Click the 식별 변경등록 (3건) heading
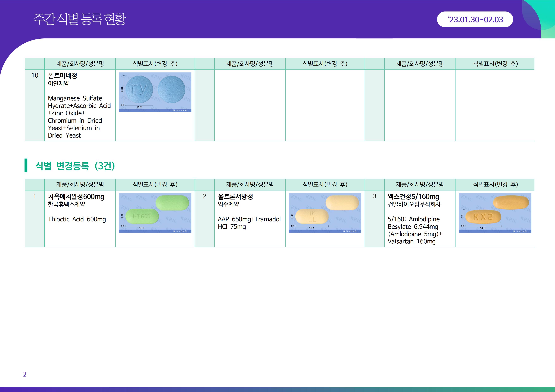 pos(75,166)
